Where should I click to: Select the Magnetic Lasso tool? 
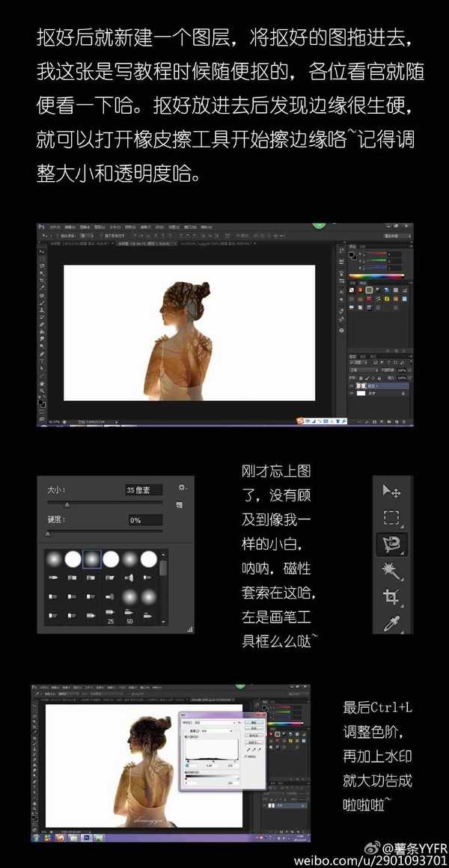[x=391, y=544]
